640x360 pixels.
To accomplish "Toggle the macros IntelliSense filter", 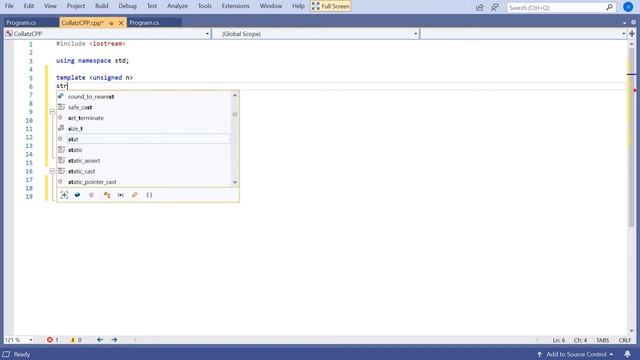I will click(x=121, y=195).
